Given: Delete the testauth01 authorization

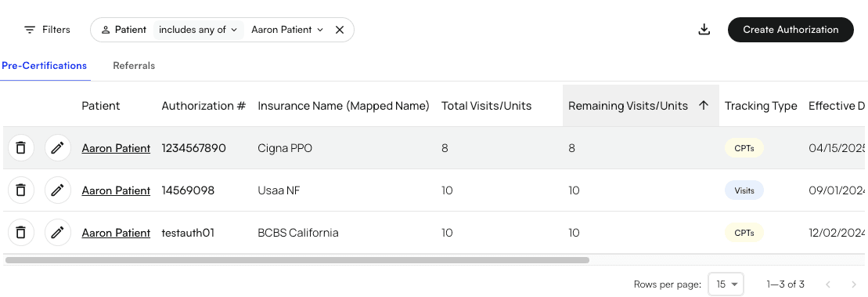Looking at the screenshot, I should (20, 233).
